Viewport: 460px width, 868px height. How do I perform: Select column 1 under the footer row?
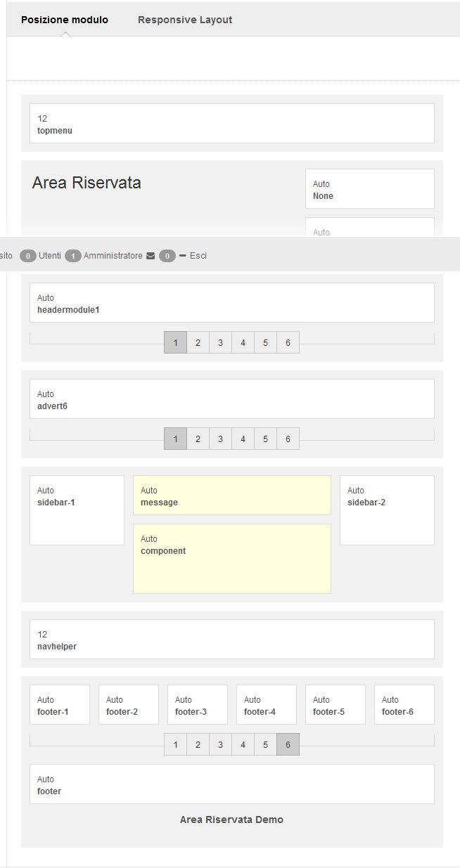coord(175,744)
